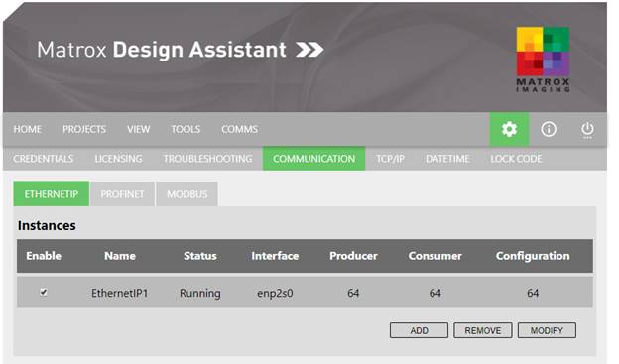Click the Consumer value 64
This screenshot has height=364, width=619.
tap(435, 293)
